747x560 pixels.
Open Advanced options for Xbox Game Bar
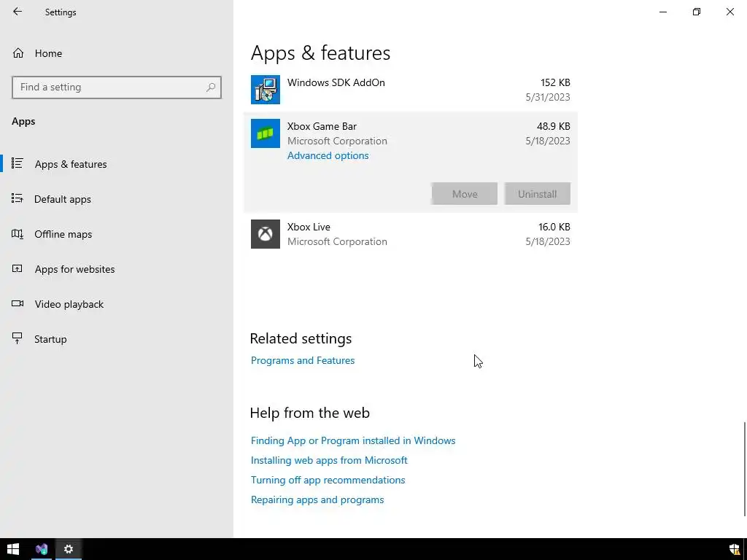point(328,155)
